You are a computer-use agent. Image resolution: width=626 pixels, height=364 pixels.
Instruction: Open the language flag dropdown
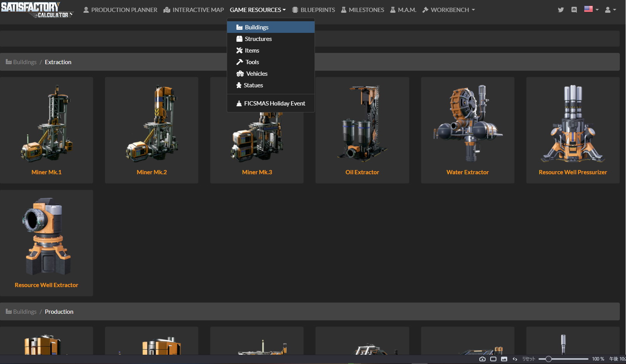[x=591, y=9]
